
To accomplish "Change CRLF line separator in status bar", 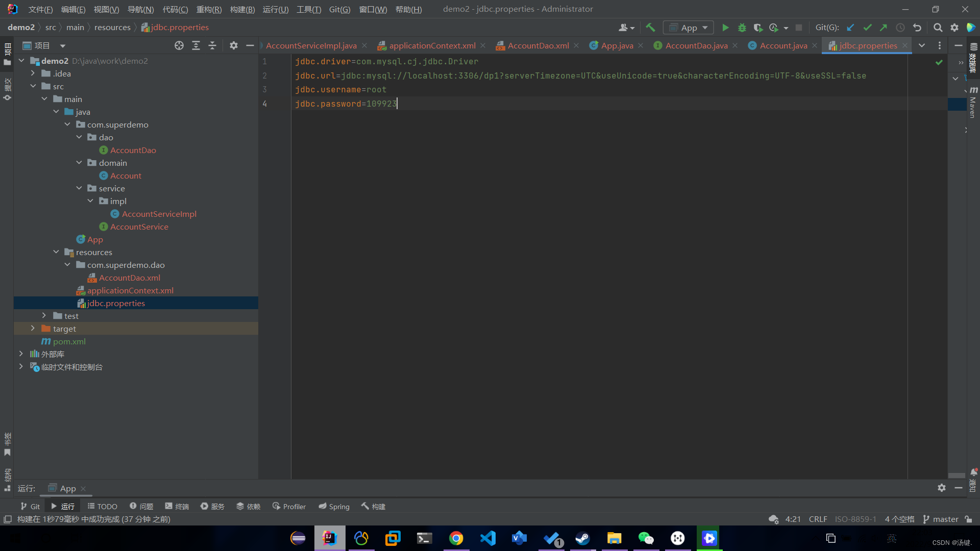I will coord(818,519).
